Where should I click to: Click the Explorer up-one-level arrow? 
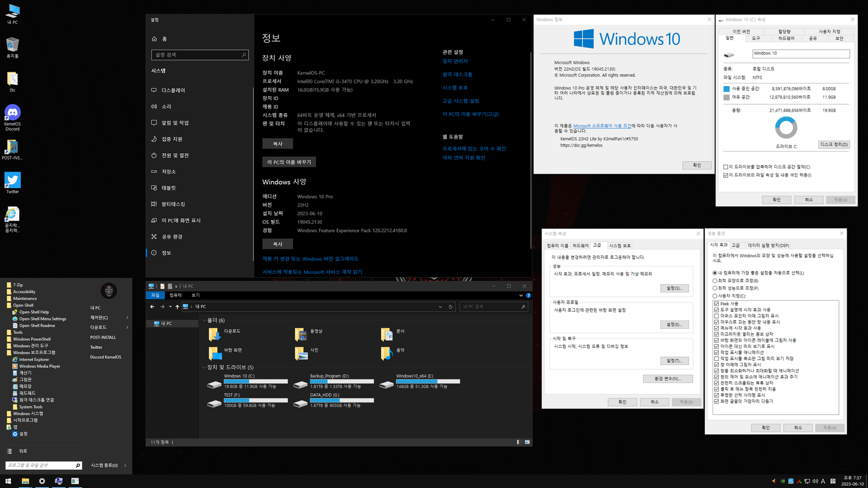pyautogui.click(x=177, y=307)
